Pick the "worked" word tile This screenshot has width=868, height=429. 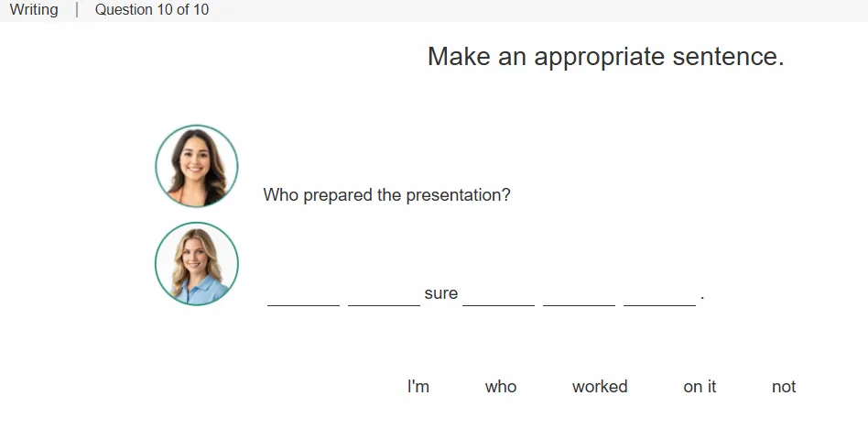(600, 386)
